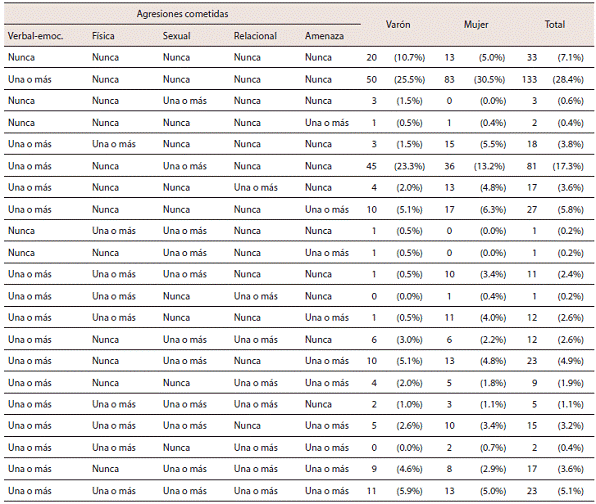Select the 'Sexual' column header
This screenshot has width=596, height=504.
click(177, 36)
